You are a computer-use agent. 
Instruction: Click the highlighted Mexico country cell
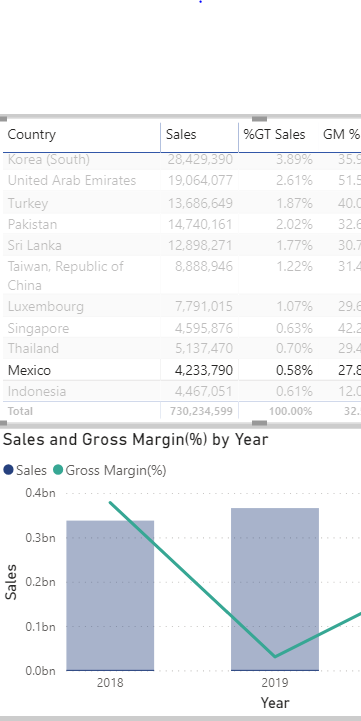(x=29, y=370)
